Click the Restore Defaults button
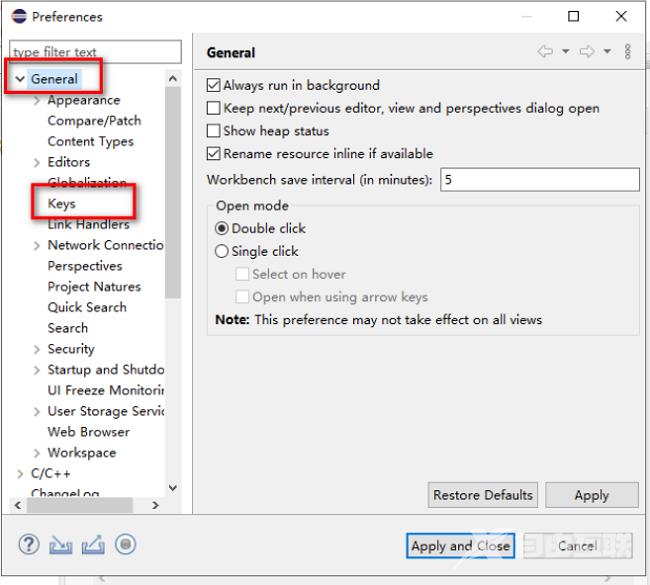This screenshot has height=585, width=650. [483, 495]
